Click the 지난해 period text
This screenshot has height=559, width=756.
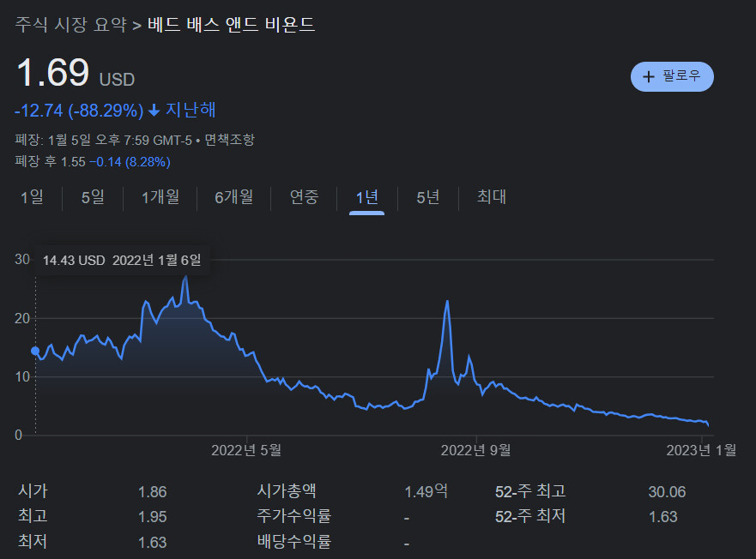coord(191,110)
